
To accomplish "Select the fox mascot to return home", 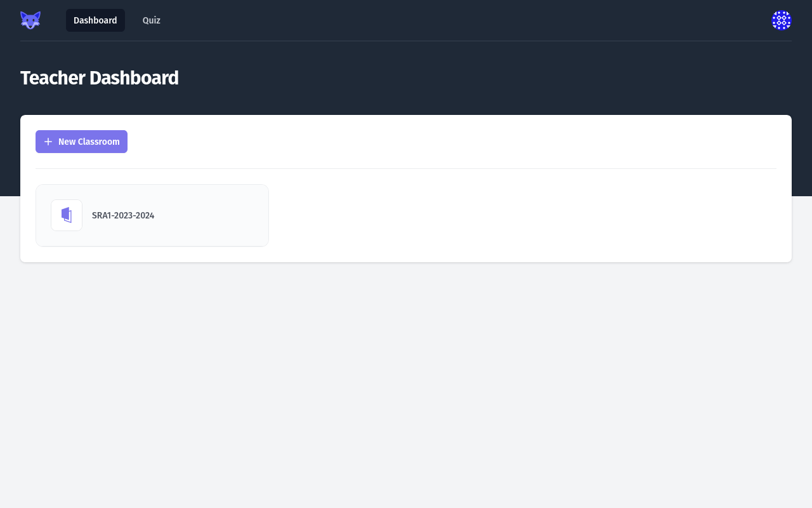I will [x=30, y=20].
